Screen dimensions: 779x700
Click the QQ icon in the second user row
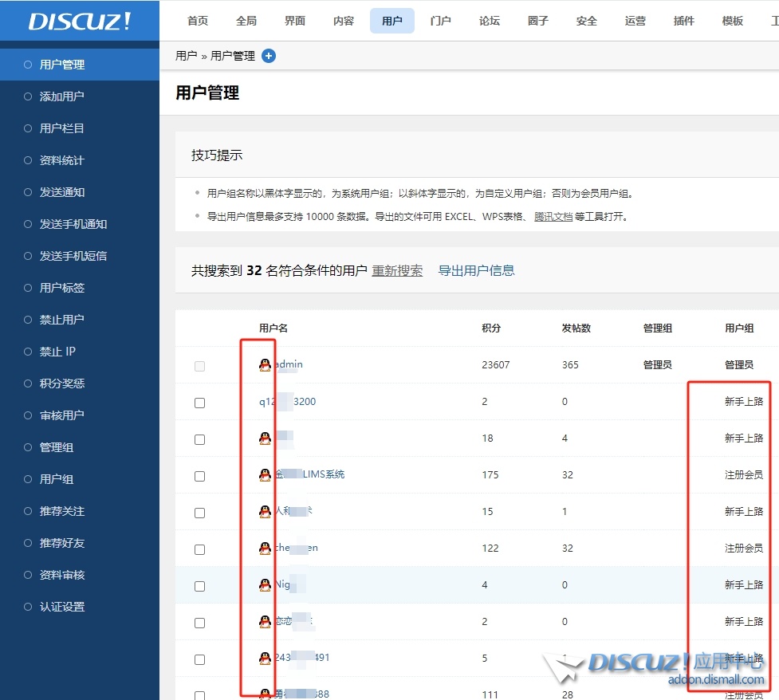(266, 438)
